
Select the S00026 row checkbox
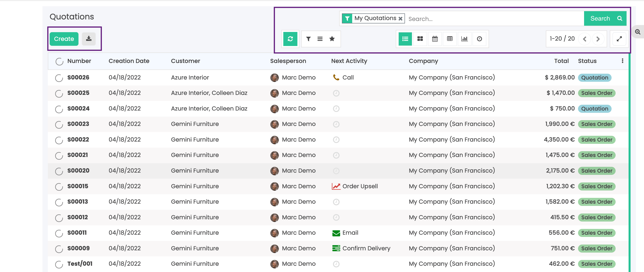click(59, 78)
